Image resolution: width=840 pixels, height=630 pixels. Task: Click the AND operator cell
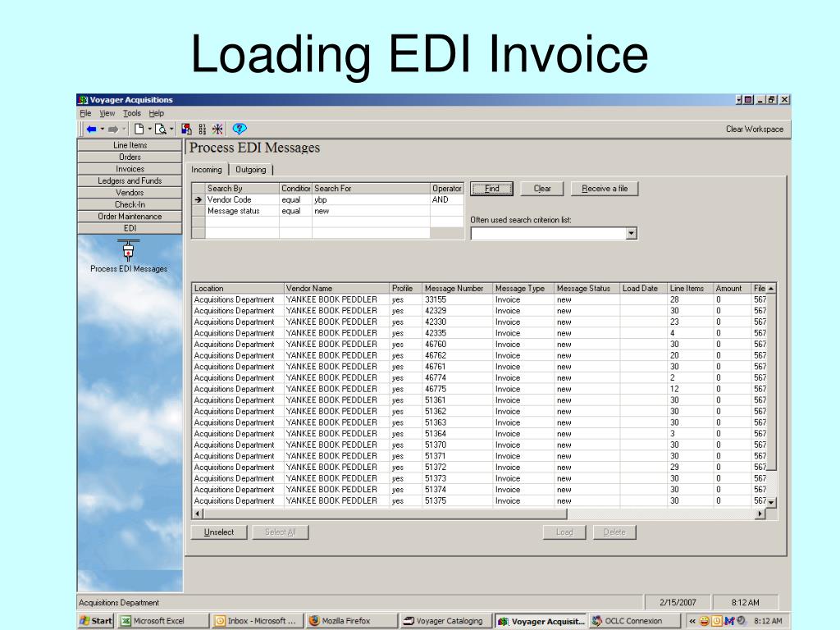tap(447, 200)
